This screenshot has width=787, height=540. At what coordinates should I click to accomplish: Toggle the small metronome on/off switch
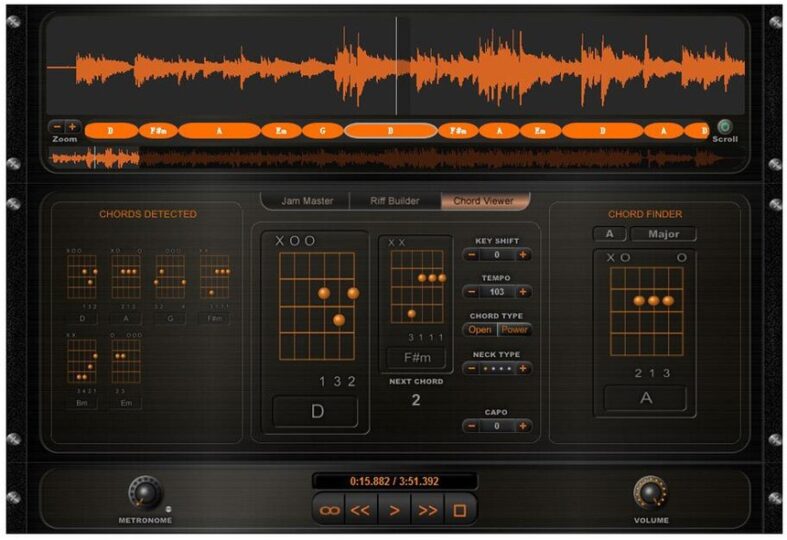(x=169, y=508)
